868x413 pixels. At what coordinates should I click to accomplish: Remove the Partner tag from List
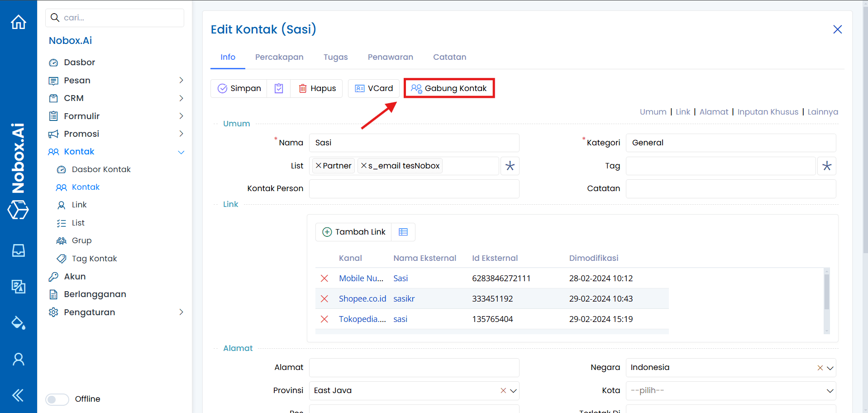(319, 166)
